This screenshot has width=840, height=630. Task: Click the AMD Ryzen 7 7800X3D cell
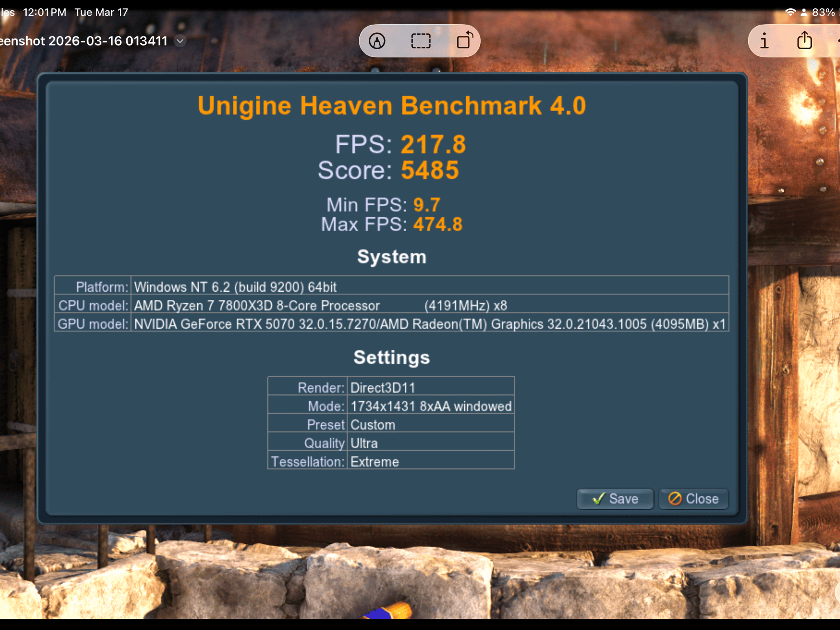pyautogui.click(x=430, y=304)
